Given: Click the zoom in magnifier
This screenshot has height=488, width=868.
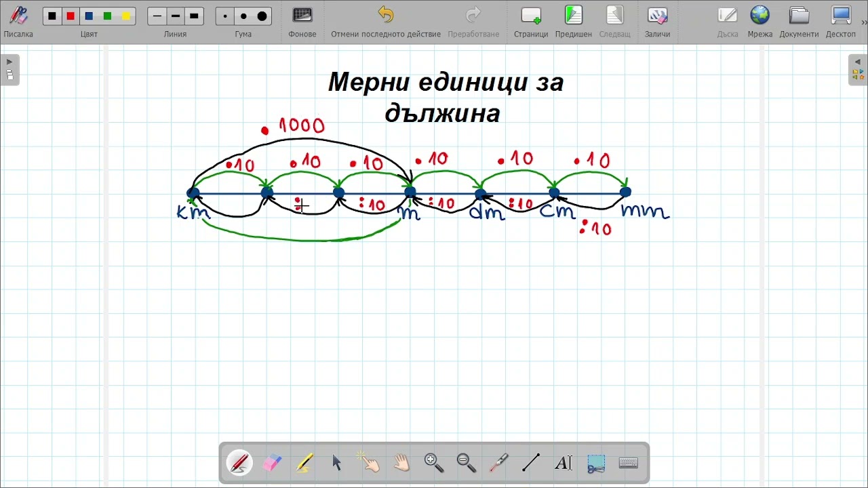Looking at the screenshot, I should click(434, 463).
